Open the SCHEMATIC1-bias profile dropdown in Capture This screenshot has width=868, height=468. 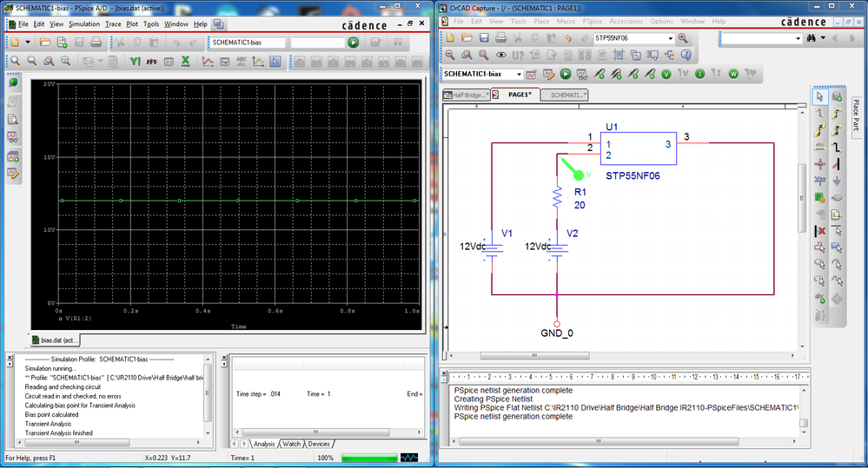click(519, 74)
